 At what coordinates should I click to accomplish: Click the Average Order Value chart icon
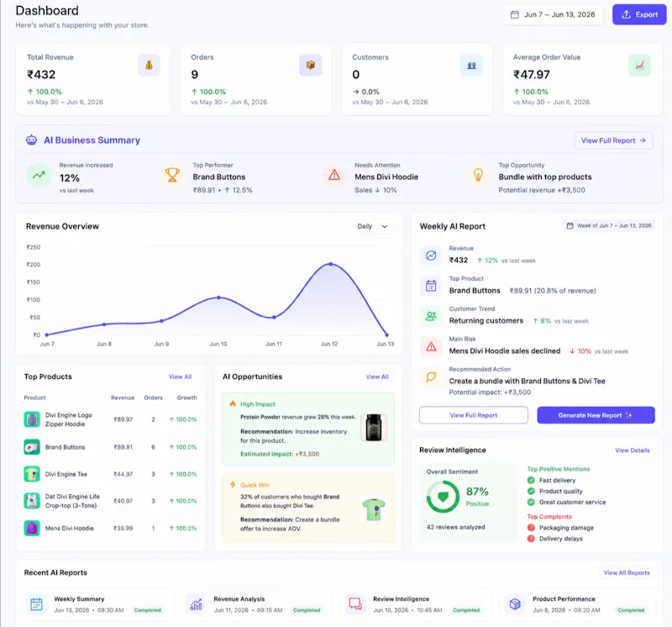coord(639,66)
